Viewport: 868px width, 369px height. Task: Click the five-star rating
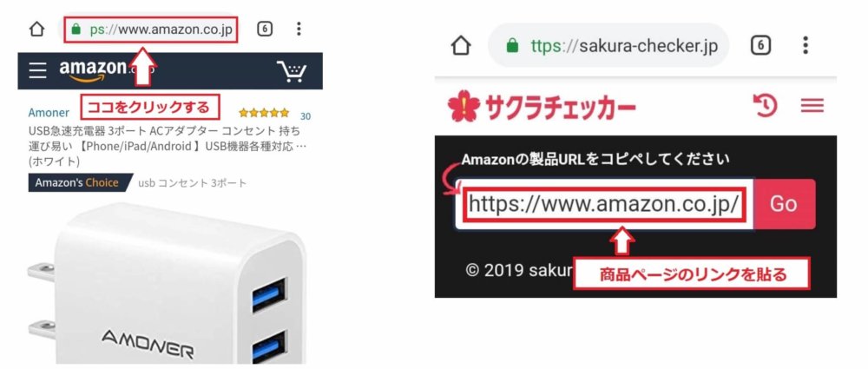264,113
